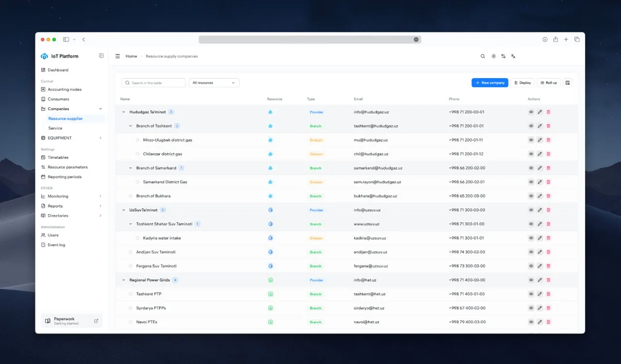
Task: Open search using the magnifier icon in header
Action: pos(483,56)
